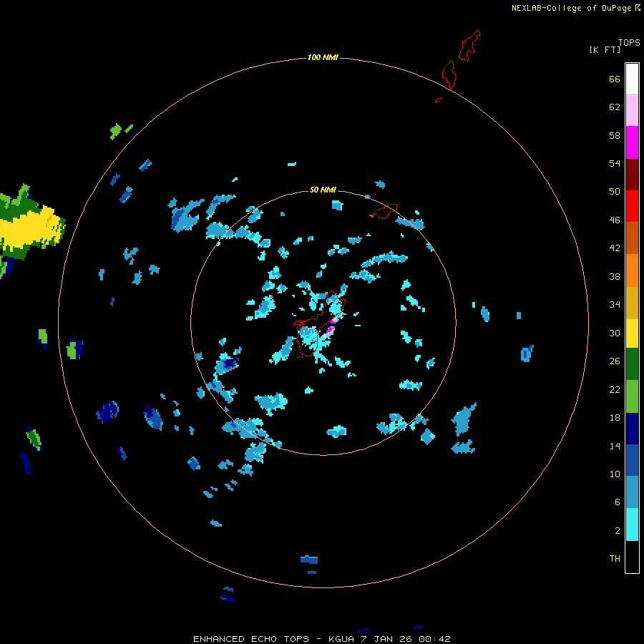Screen dimensions: 644x644
Task: Click legend value 22
Action: click(615, 389)
